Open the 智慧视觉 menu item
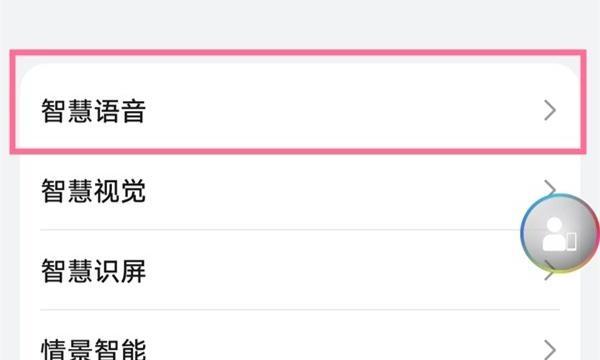The width and height of the screenshot is (600, 360). 300,190
